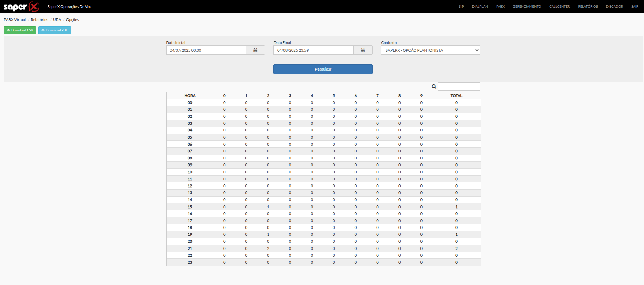Viewport: 644px width, 285px height.
Task: Click value 2 in option 2 at hour 21
Action: click(x=268, y=249)
